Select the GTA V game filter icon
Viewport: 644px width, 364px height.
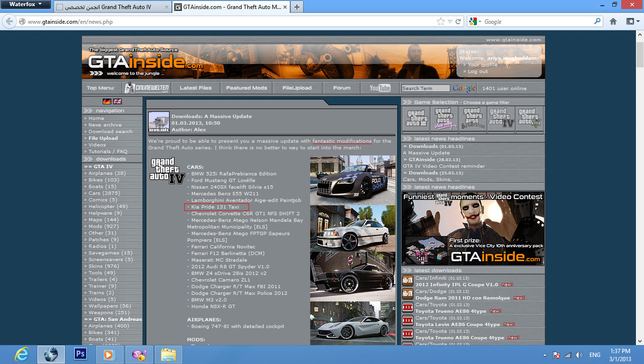point(529,119)
